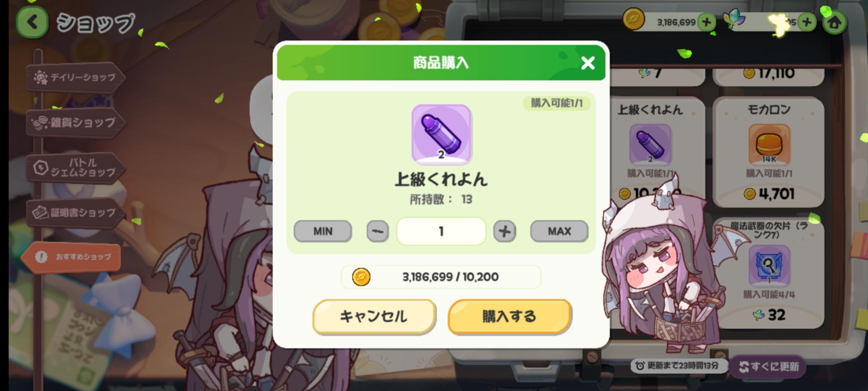The image size is (868, 391).
Task: Tap the home icon at top right
Action: pos(834,22)
